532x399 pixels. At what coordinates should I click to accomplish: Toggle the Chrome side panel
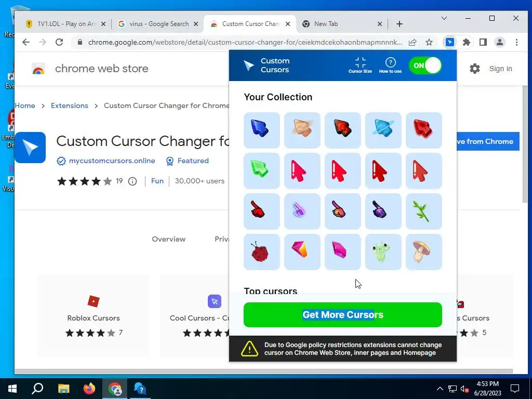click(483, 42)
